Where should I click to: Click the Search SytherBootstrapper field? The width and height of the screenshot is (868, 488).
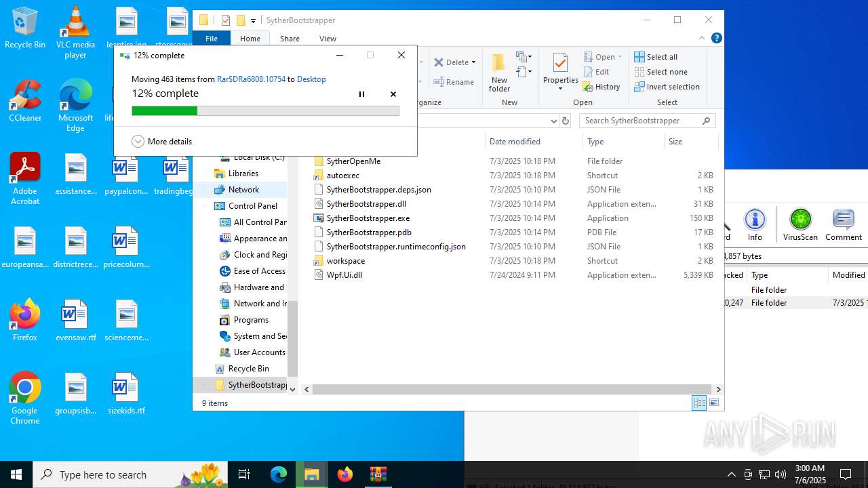(647, 121)
